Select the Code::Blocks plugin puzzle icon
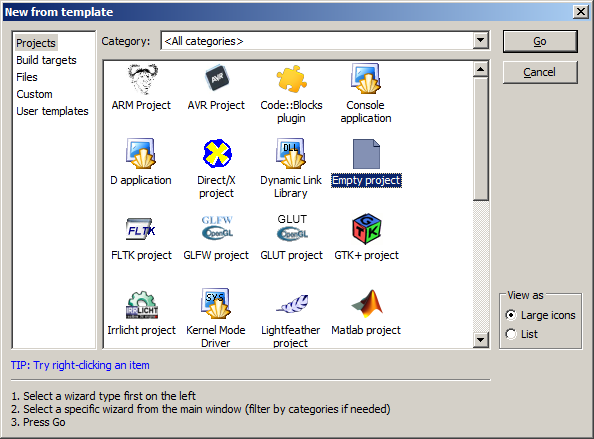The width and height of the screenshot is (594, 439). tap(291, 79)
